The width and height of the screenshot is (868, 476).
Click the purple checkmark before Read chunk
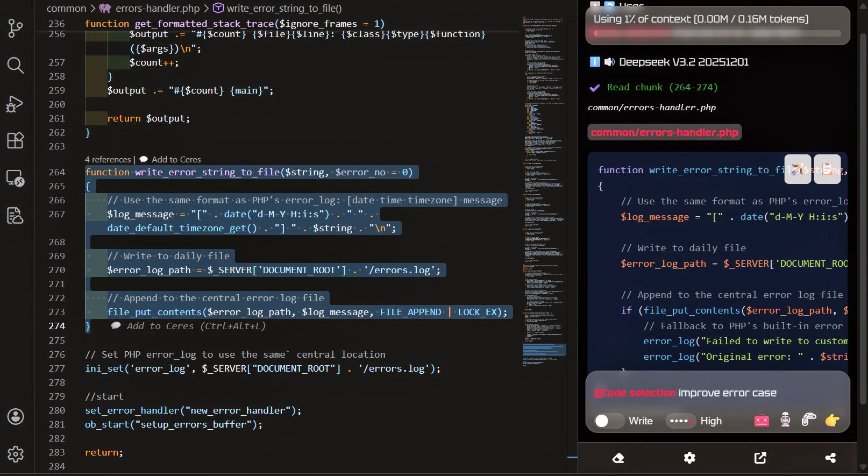tap(595, 88)
